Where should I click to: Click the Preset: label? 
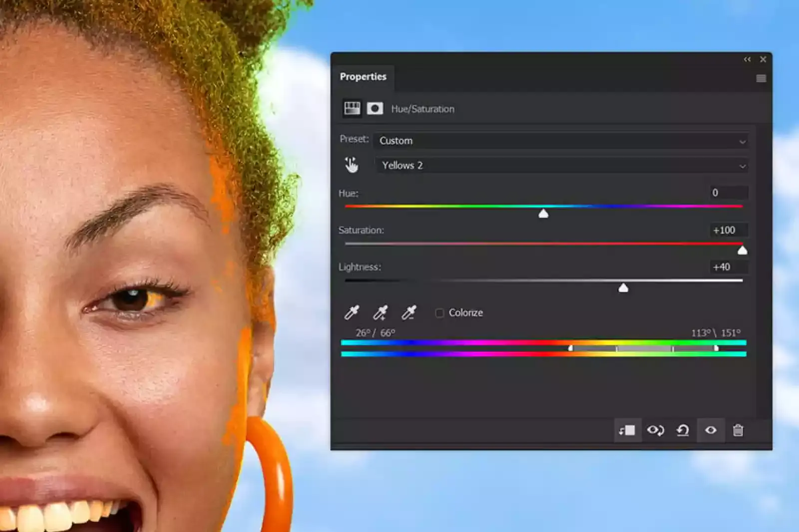(x=354, y=139)
